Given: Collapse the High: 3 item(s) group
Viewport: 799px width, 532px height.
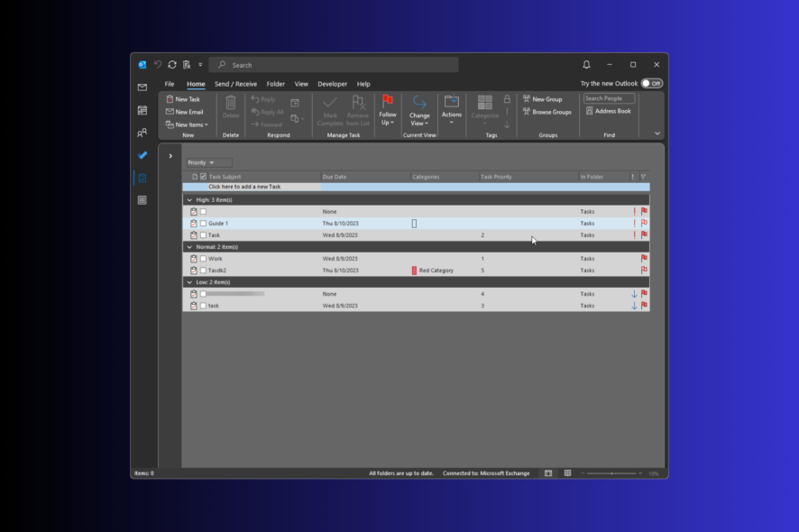Looking at the screenshot, I should tap(189, 200).
